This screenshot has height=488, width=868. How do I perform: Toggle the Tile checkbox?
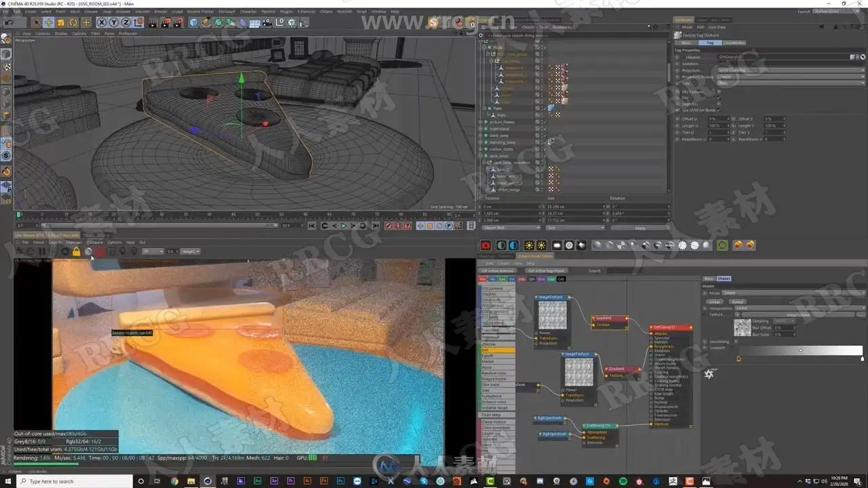(719, 98)
